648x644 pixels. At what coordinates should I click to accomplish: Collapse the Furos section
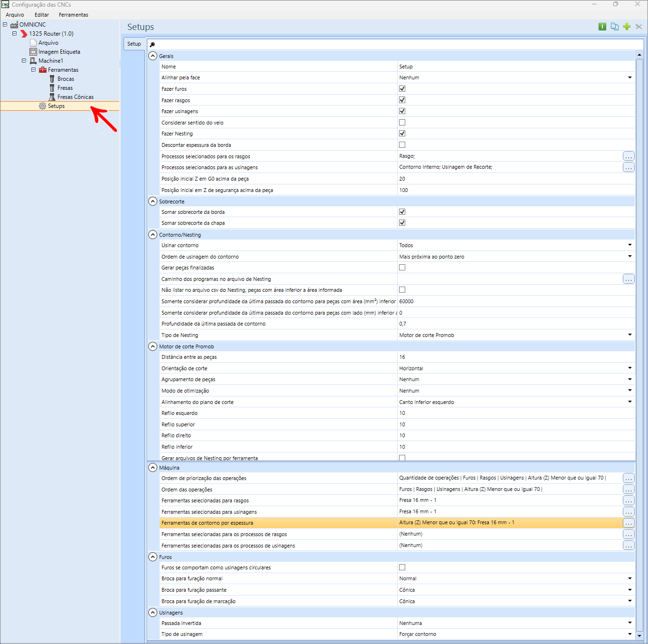[x=152, y=557]
